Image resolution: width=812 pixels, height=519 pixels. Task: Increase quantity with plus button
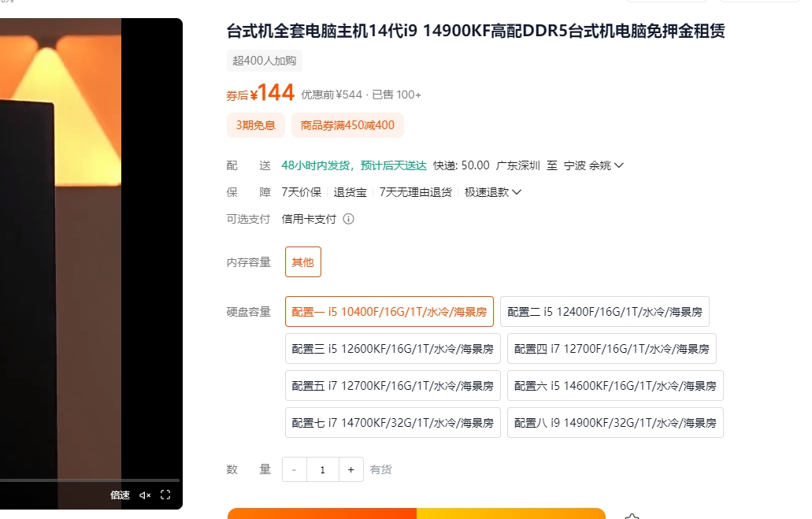351,469
